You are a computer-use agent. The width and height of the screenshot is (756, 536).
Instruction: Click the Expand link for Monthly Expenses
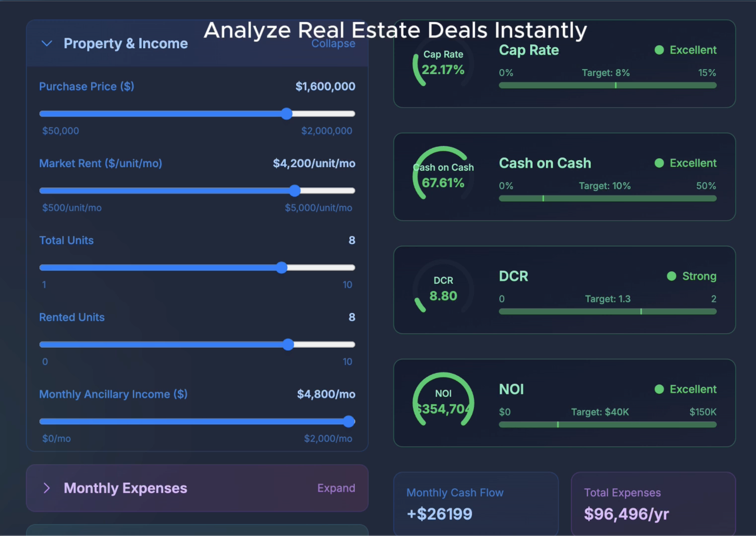click(336, 488)
